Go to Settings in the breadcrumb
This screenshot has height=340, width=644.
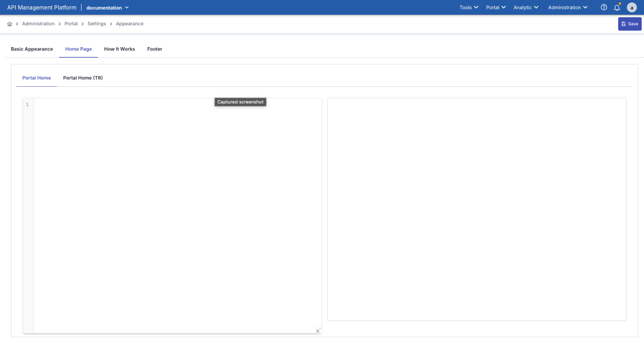[x=97, y=24]
